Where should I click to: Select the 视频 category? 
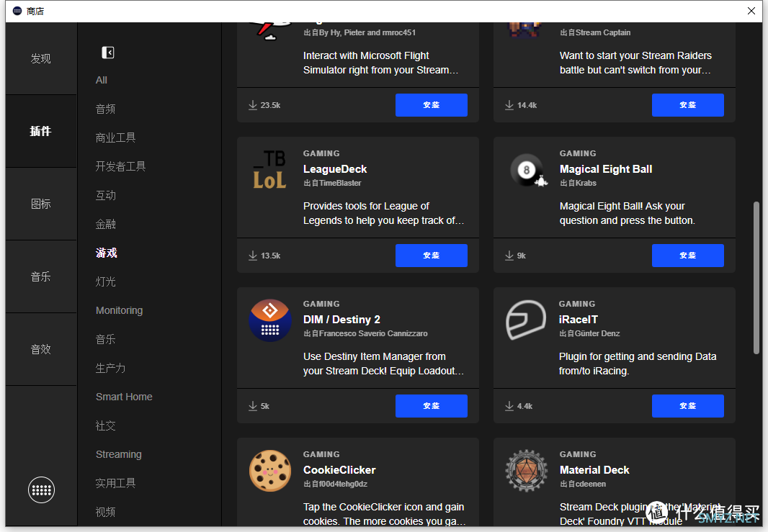105,512
